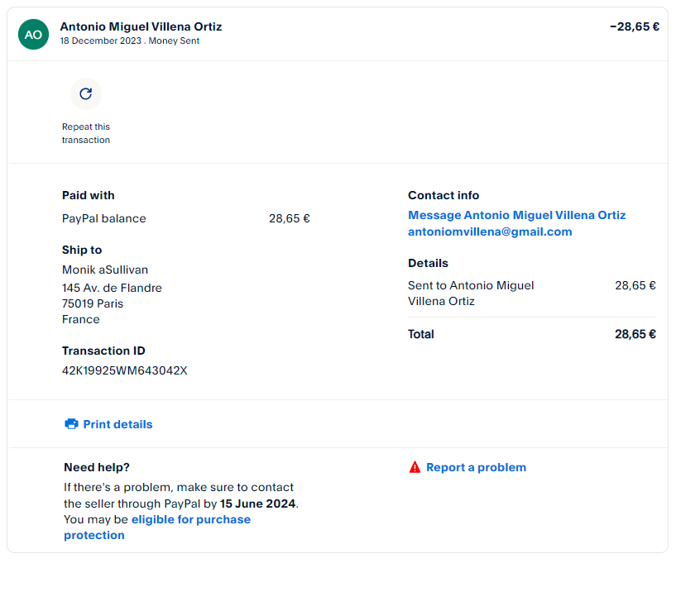Click the Repeat this transaction label
The width and height of the screenshot is (700, 611).
tap(85, 133)
